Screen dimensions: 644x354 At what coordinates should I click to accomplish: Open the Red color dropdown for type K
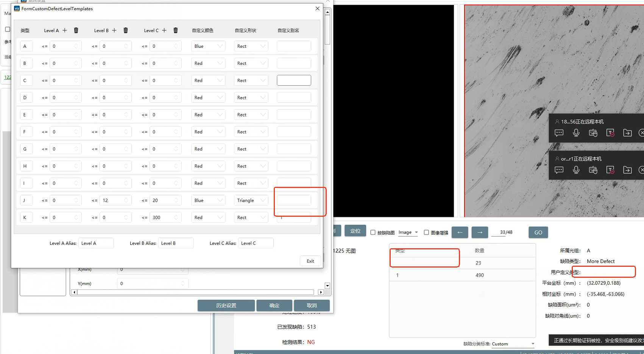coord(208,218)
